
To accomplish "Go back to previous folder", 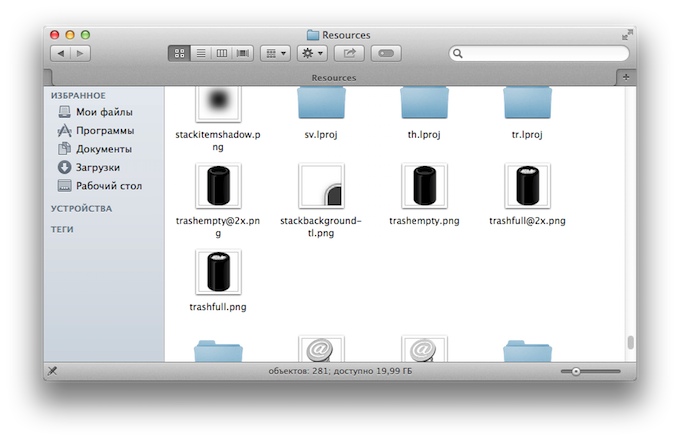I will [x=60, y=53].
